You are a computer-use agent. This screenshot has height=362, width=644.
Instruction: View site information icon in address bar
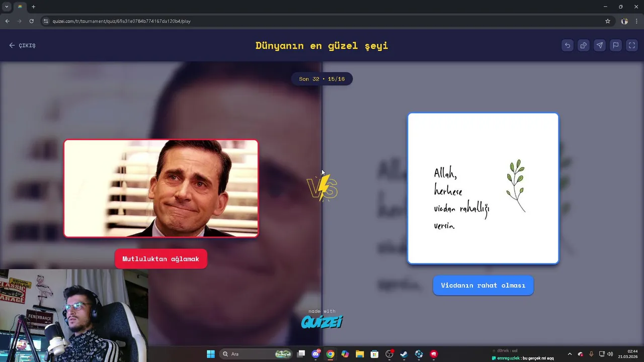46,21
